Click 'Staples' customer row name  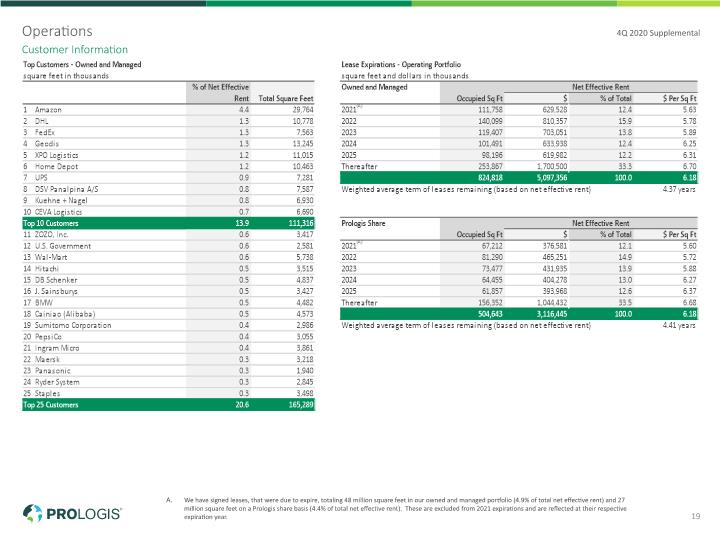47,394
